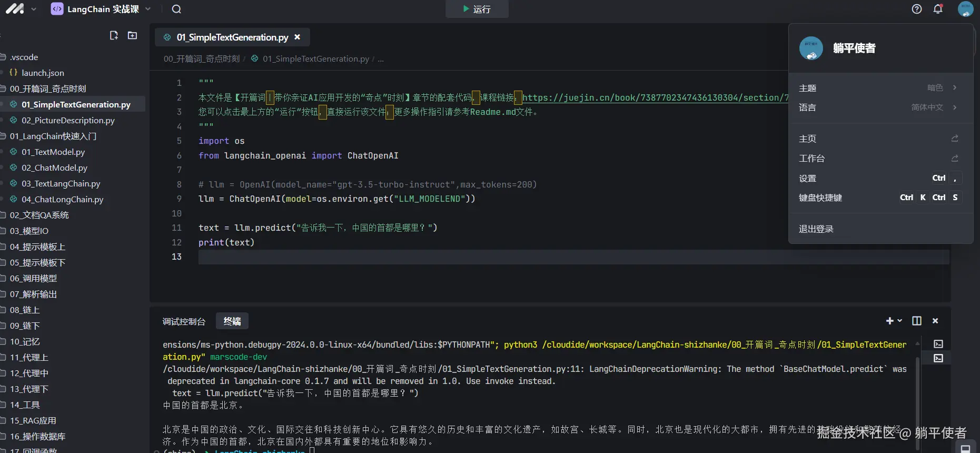Click the new file icon in explorer
Image resolution: width=980 pixels, height=453 pixels.
(x=114, y=35)
